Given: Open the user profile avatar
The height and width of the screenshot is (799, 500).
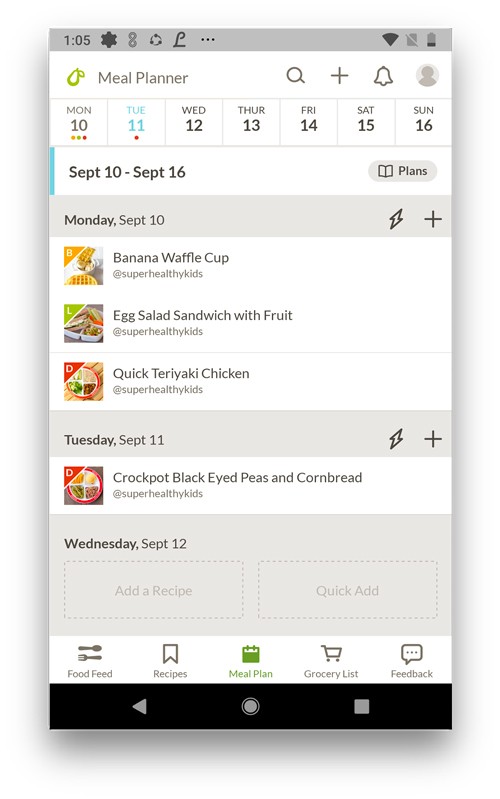Looking at the screenshot, I should pos(427,76).
